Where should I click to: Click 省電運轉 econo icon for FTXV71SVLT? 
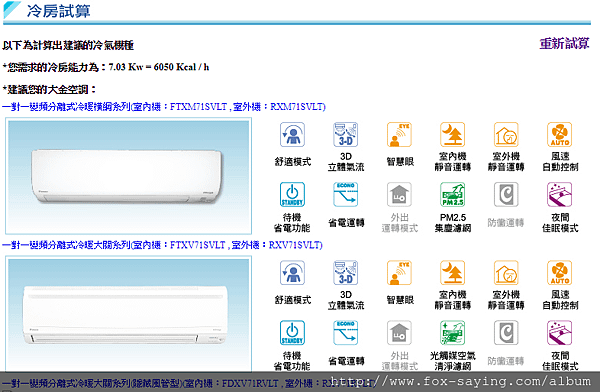point(346,333)
